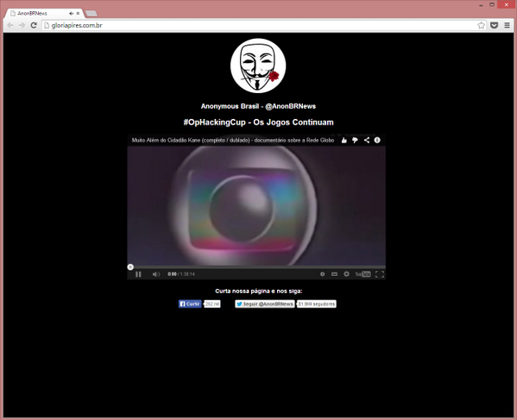Image resolution: width=517 pixels, height=420 pixels.
Task: Follow @AnonBRNews on Twitter
Action: (265, 304)
